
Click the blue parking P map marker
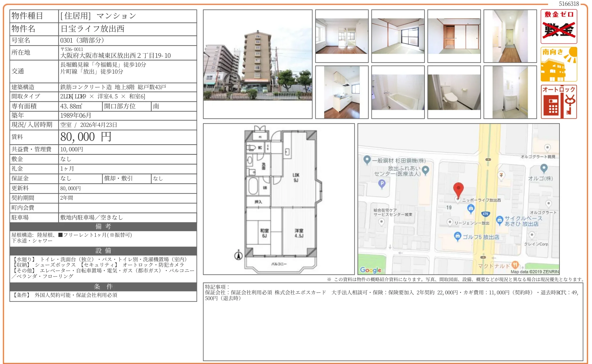382,183
